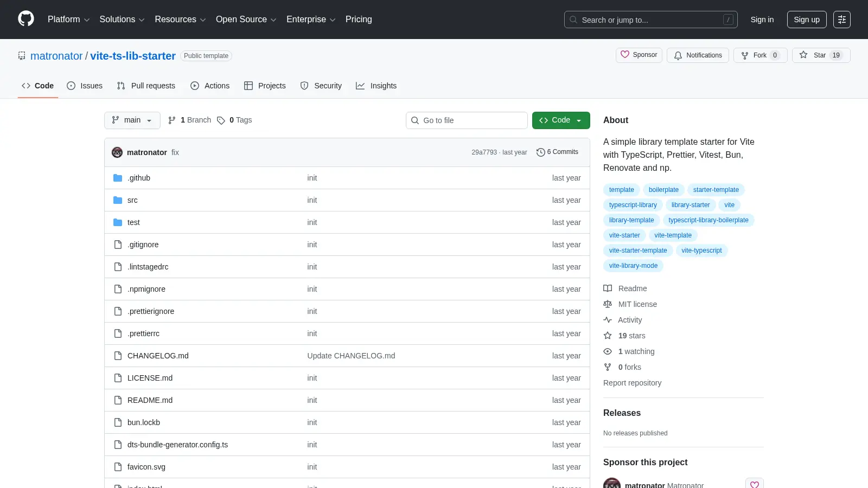Screen dimensions: 868x488
Task: Open commit hash 29a7793
Action: [x=484, y=152]
